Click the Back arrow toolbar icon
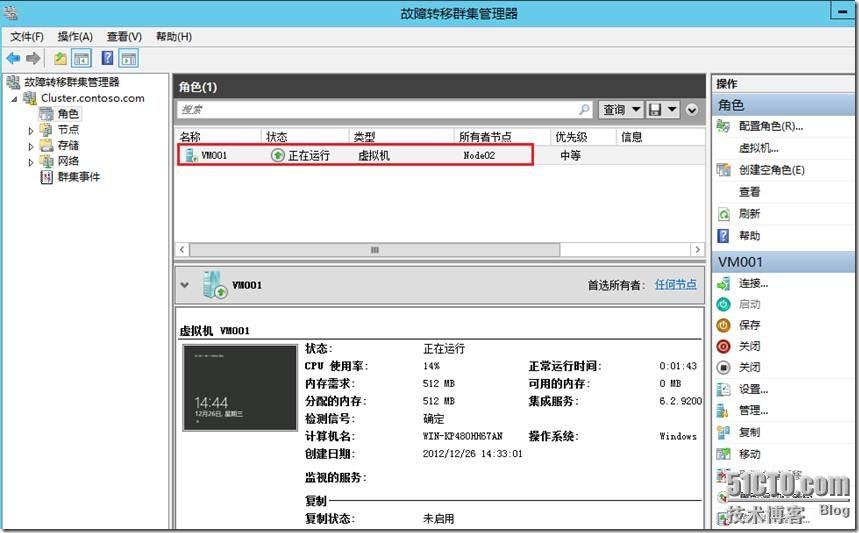Screen dimensions: 859x533 coord(13,58)
